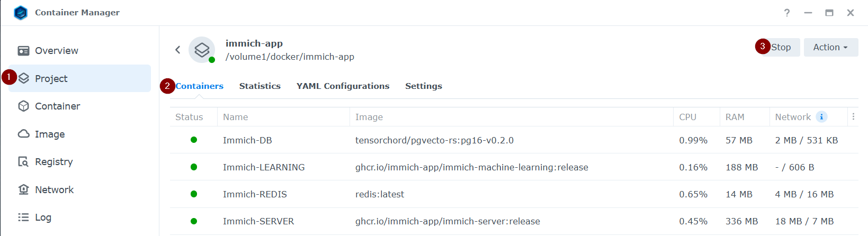Open the help question mark icon
868x236 pixels.
coord(787,13)
